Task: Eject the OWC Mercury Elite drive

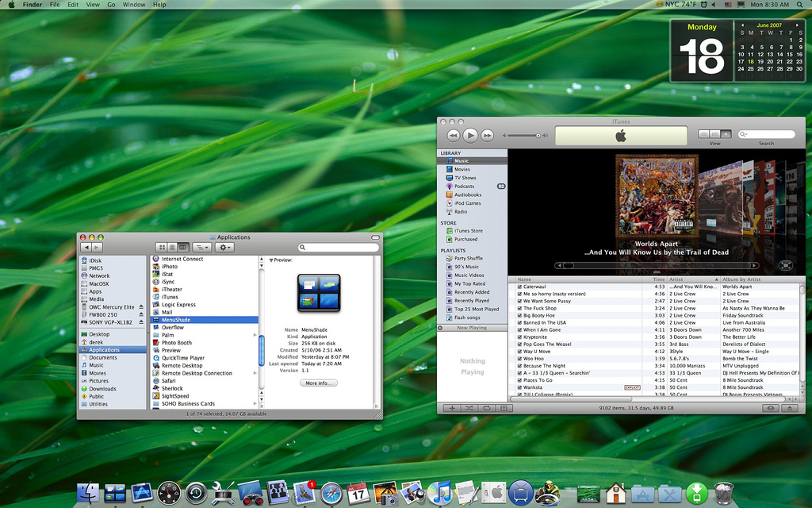Action: (141, 306)
